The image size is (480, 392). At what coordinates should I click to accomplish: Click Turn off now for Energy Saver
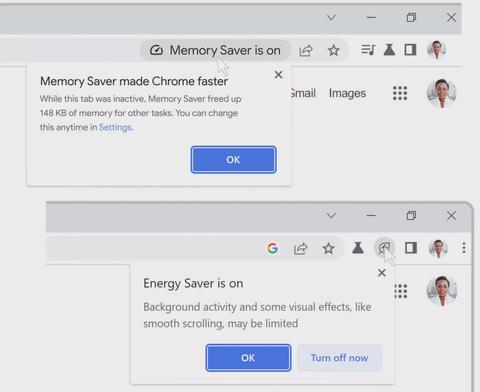tap(339, 358)
